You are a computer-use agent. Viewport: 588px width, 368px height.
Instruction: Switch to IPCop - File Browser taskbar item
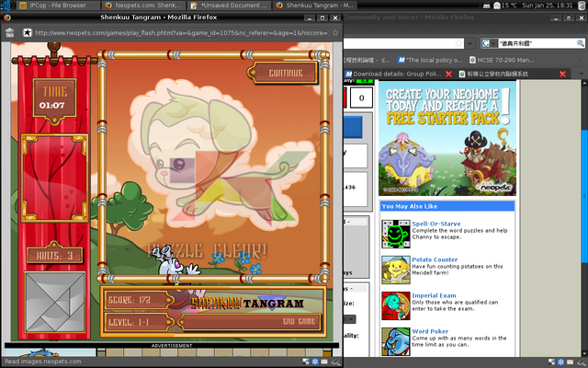58,6
